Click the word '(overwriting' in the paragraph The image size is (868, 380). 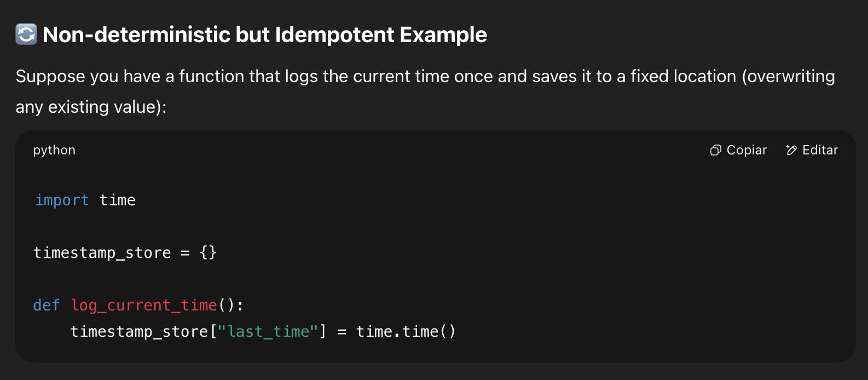pyautogui.click(x=788, y=77)
